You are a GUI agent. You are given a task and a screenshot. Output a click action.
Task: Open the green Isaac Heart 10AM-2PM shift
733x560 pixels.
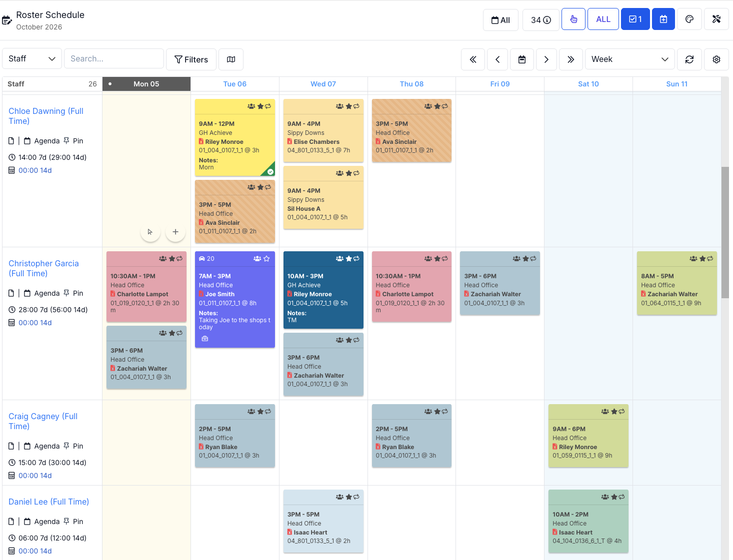coord(588,521)
